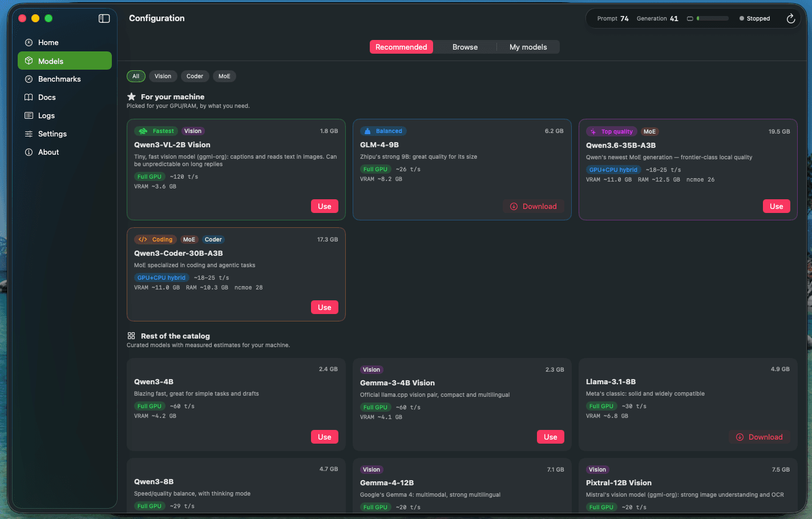Click the Vision tag on Pixtral-12B card
This screenshot has height=519, width=812.
click(x=597, y=469)
